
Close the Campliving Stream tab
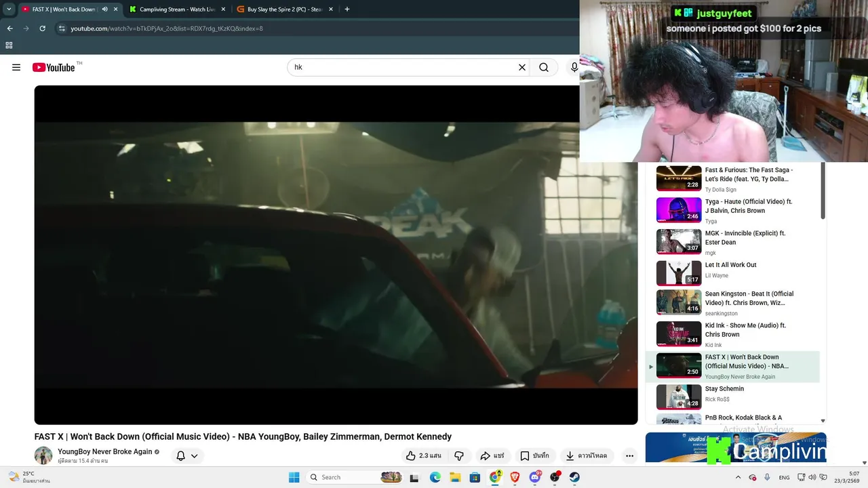click(x=224, y=9)
